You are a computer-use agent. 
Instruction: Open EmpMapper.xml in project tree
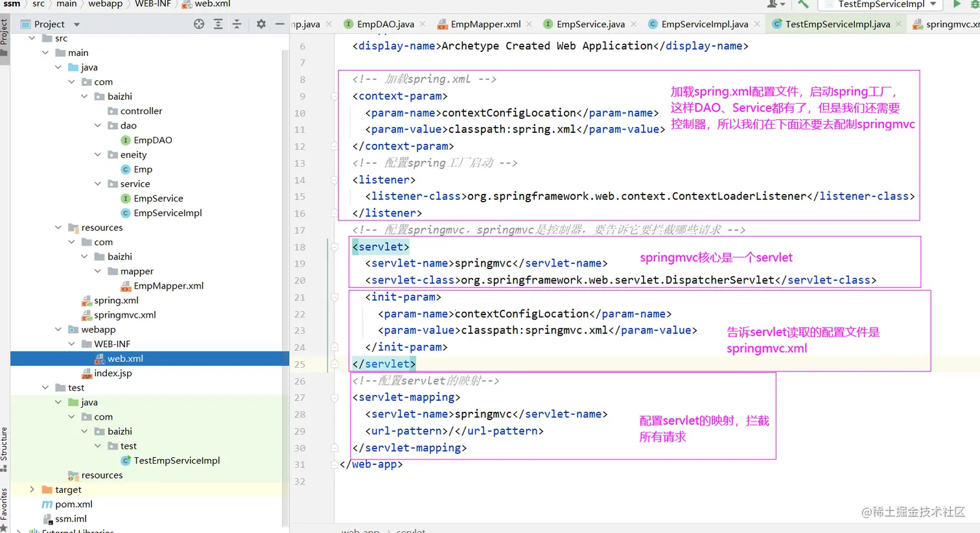pyautogui.click(x=168, y=286)
